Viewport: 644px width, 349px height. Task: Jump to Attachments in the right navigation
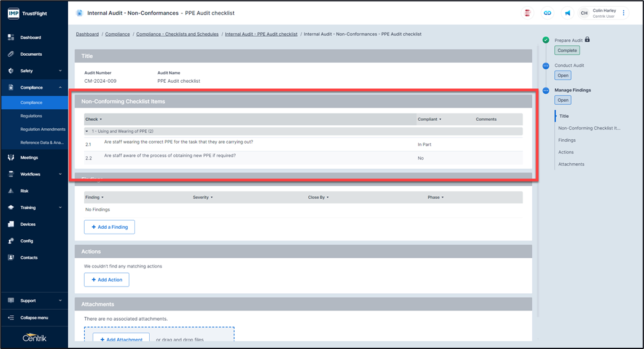coord(571,164)
